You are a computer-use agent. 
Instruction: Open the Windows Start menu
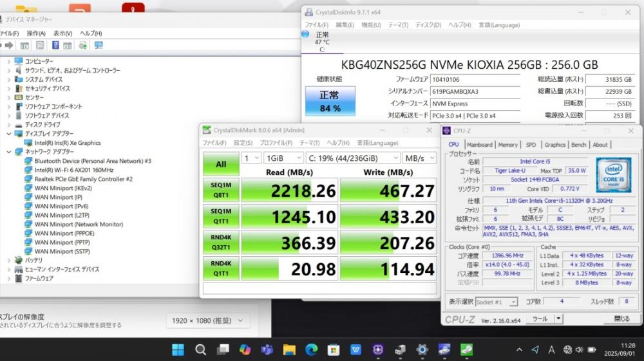[x=178, y=349]
